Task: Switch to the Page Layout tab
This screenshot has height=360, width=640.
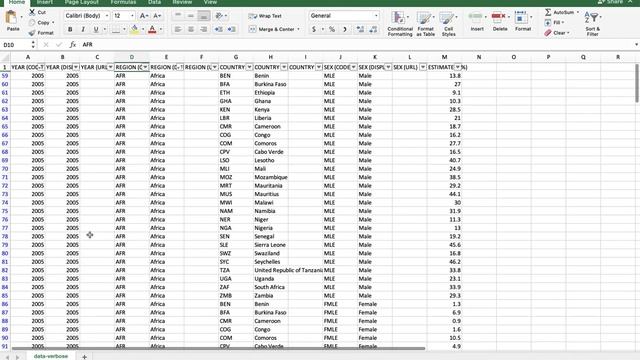Action: pos(82,2)
